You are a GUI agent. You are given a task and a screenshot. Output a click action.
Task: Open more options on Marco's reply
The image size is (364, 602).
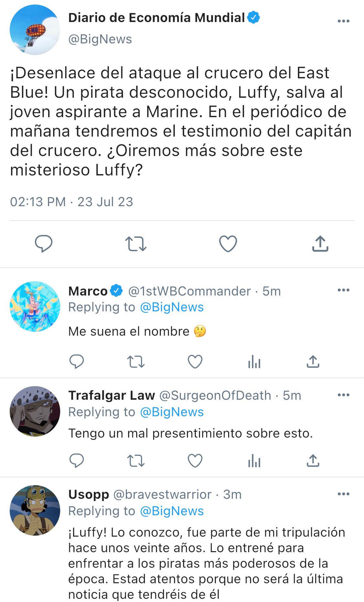[343, 290]
